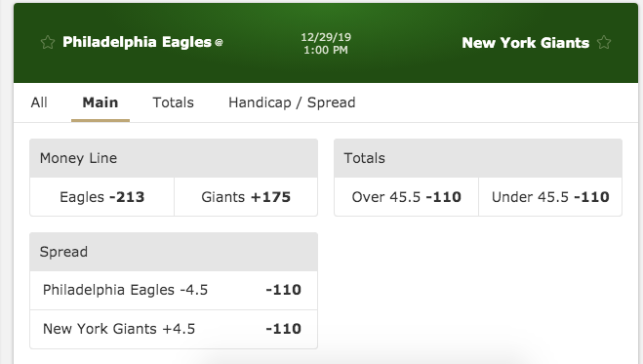The width and height of the screenshot is (643, 364).
Task: Click the @ symbol beside Philadelphia Eagles
Action: (x=219, y=42)
